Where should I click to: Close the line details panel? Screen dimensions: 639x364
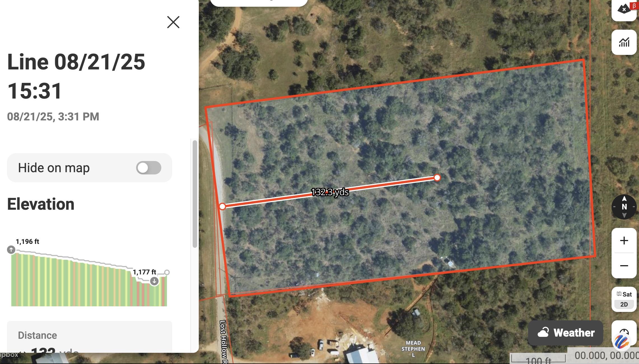click(x=173, y=22)
